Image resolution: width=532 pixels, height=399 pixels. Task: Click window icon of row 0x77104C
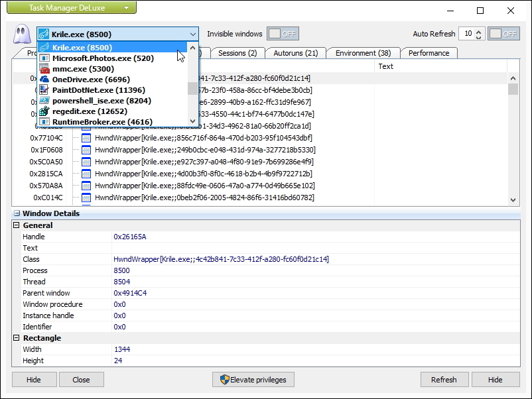pyautogui.click(x=86, y=138)
